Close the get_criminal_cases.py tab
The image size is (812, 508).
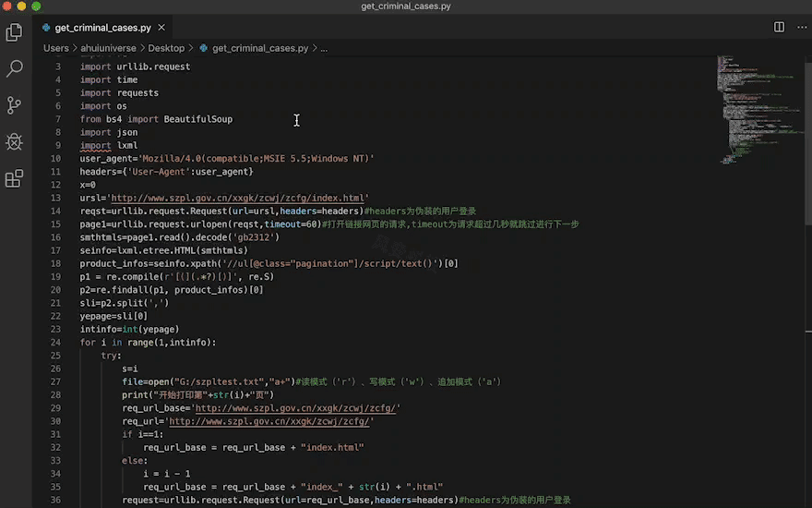pos(161,28)
